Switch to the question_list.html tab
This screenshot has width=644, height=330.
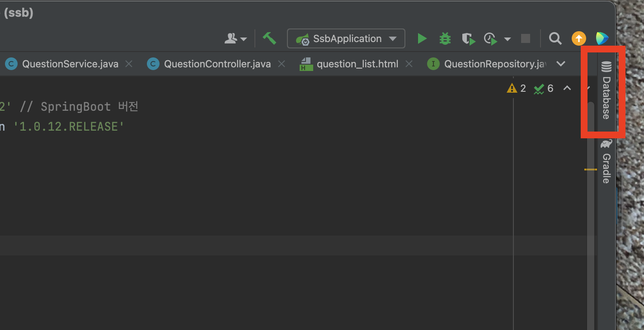(357, 64)
